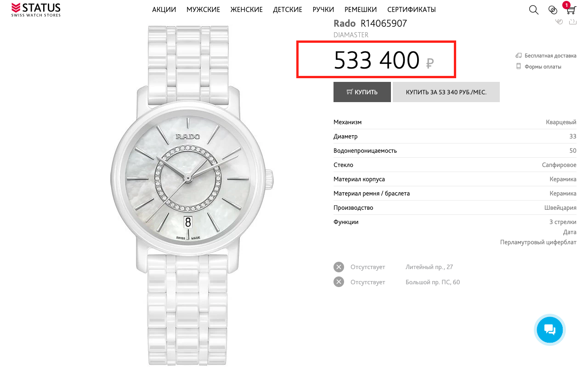
Task: Click the payment forms phone icon
Action: 519,67
